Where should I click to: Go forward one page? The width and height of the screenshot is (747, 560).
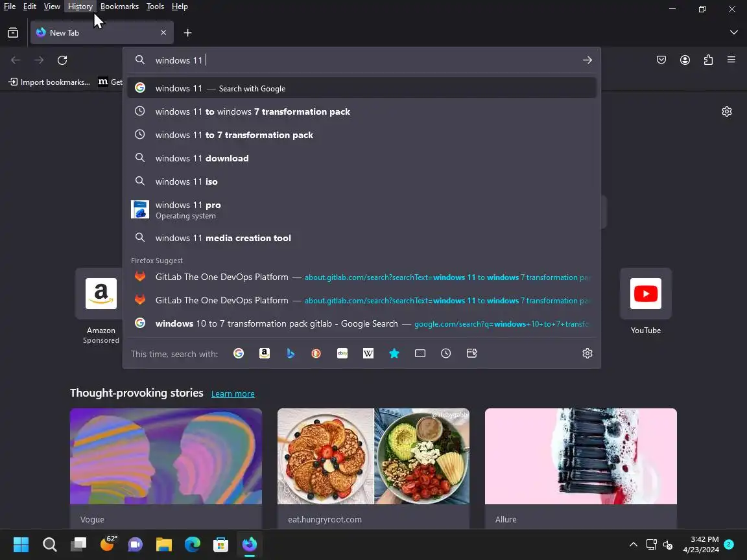coord(39,60)
